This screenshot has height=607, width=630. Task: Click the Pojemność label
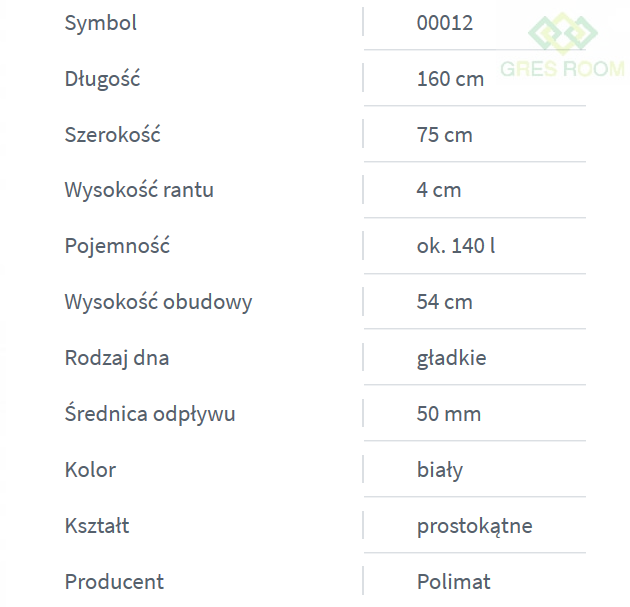117,246
